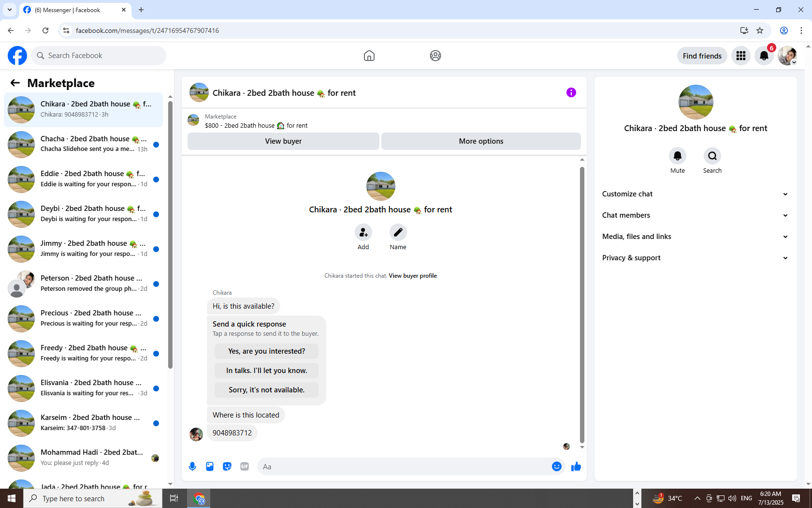Click More options button
This screenshot has height=508, width=812.
481,141
